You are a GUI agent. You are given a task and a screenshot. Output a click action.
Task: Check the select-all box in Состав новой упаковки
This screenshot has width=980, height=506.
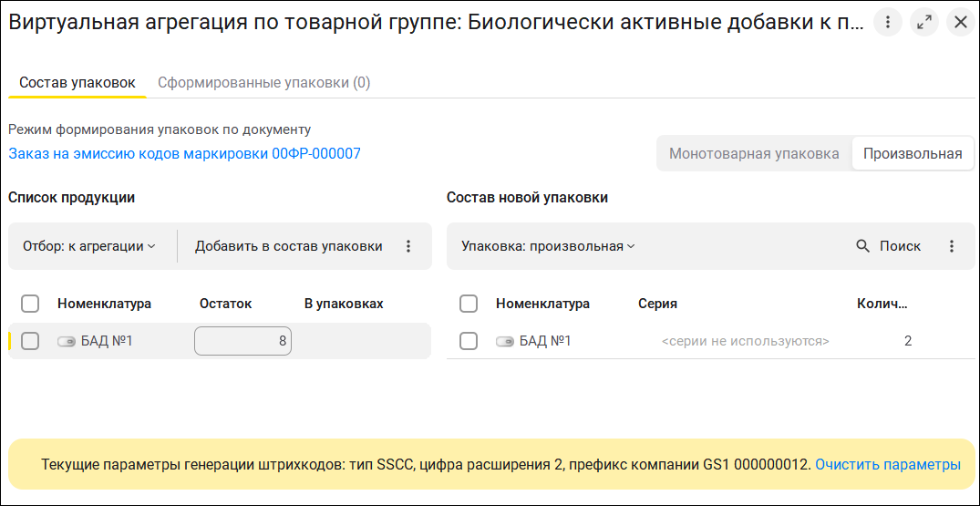click(469, 305)
